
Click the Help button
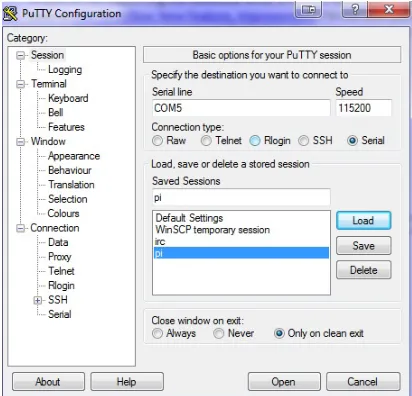tap(127, 382)
